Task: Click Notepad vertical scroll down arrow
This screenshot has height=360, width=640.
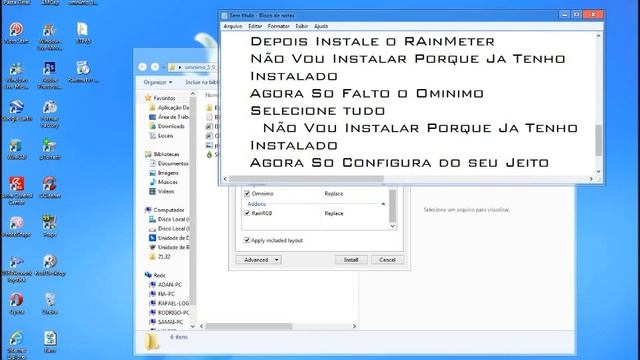Action: tap(598, 172)
